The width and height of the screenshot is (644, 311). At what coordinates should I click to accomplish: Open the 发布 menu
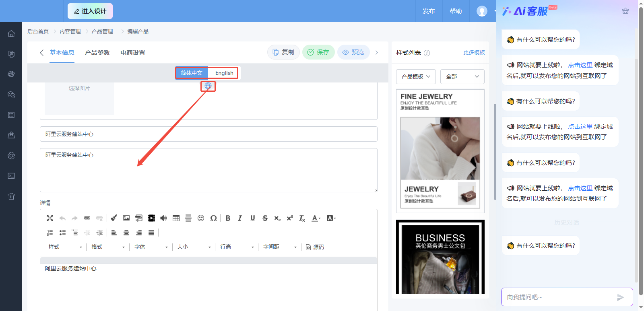tap(429, 11)
